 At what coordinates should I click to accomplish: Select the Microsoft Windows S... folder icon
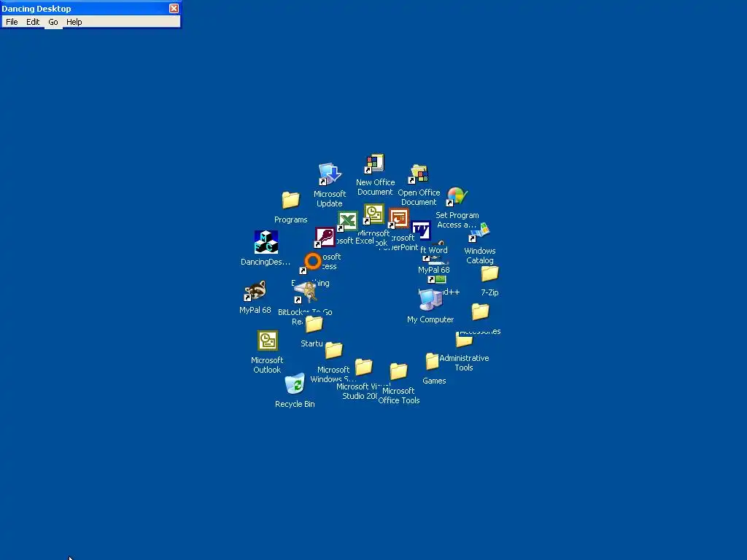(333, 351)
